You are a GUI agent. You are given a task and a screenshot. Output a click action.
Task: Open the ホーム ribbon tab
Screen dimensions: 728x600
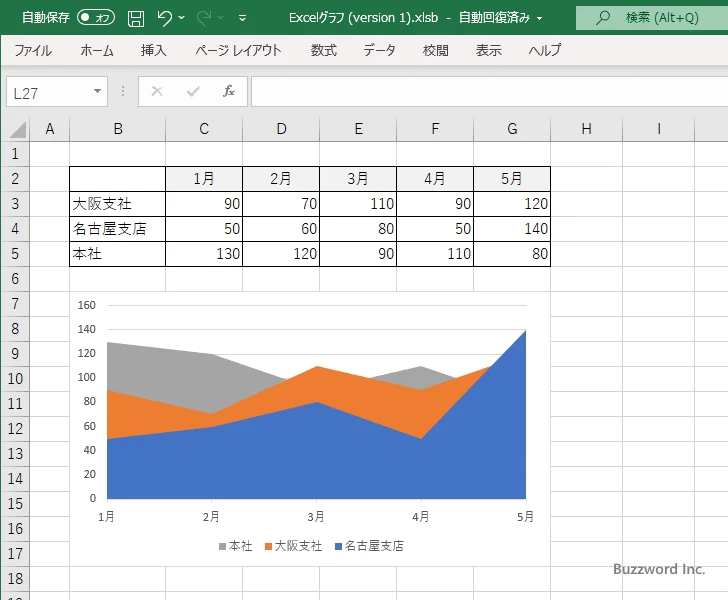coord(97,50)
